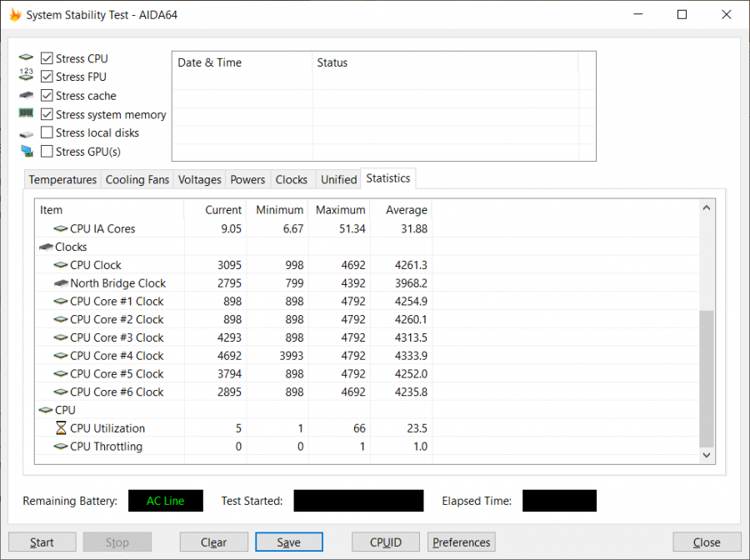Screen dimensions: 750x560
Task: Click the chip icon of CPU Clock row
Action: click(61, 265)
